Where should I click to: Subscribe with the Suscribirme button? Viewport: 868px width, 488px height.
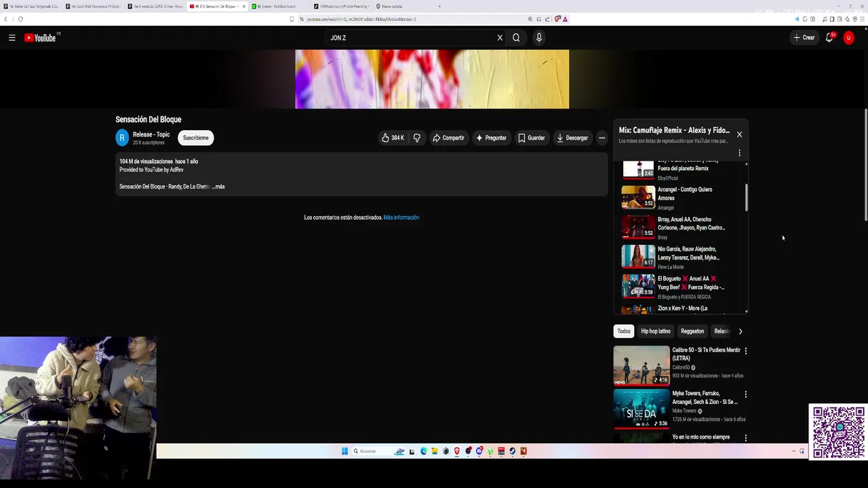pyautogui.click(x=196, y=138)
